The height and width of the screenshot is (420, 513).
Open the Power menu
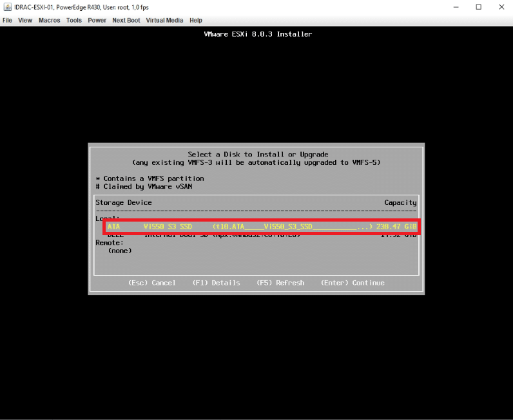97,21
